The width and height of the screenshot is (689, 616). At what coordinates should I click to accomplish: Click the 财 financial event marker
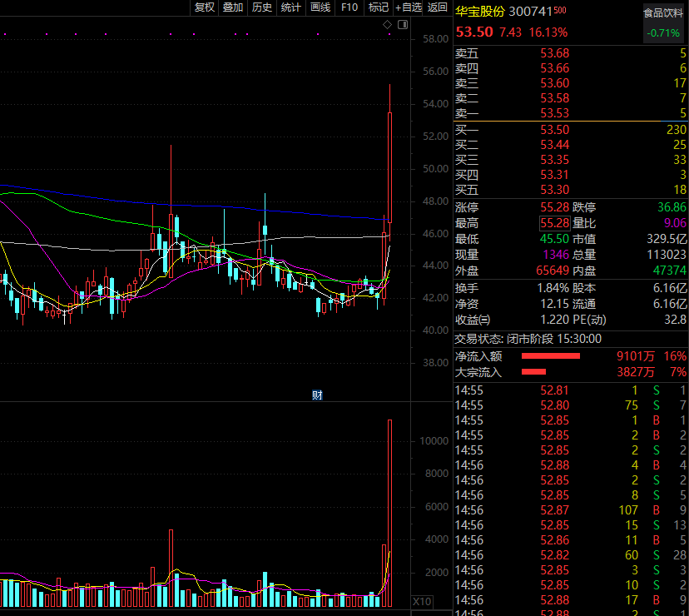click(317, 395)
